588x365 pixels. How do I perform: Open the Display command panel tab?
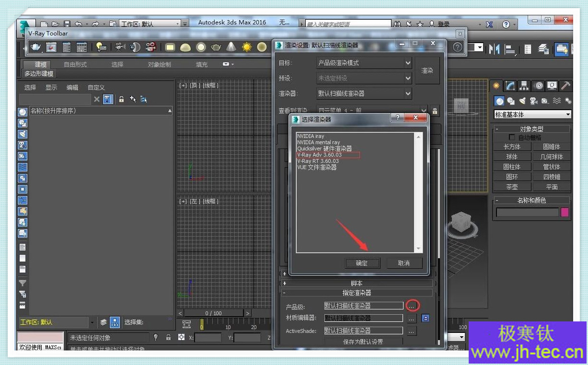point(553,86)
